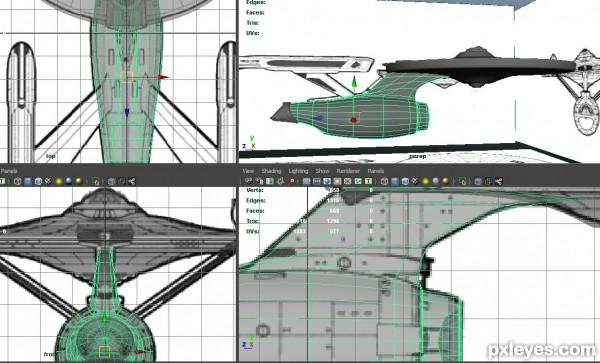Select smooth shade all icon in side-view toolbar
The height and width of the screenshot is (363, 600).
tap(395, 181)
